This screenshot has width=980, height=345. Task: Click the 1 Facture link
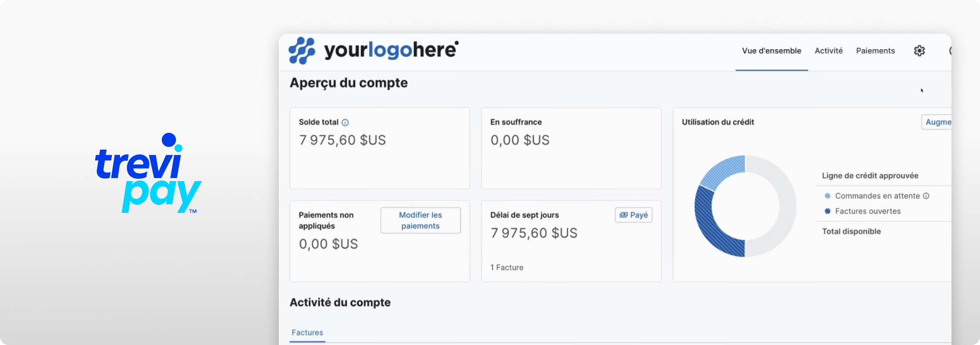[x=507, y=267]
